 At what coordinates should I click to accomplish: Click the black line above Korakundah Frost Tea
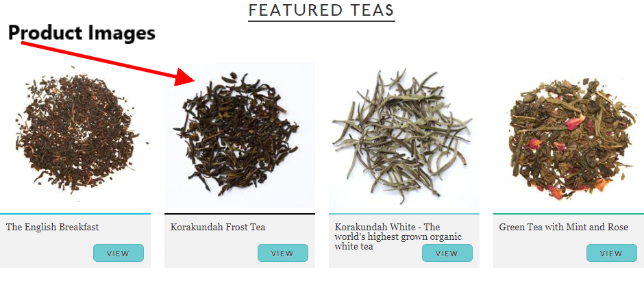(240, 214)
